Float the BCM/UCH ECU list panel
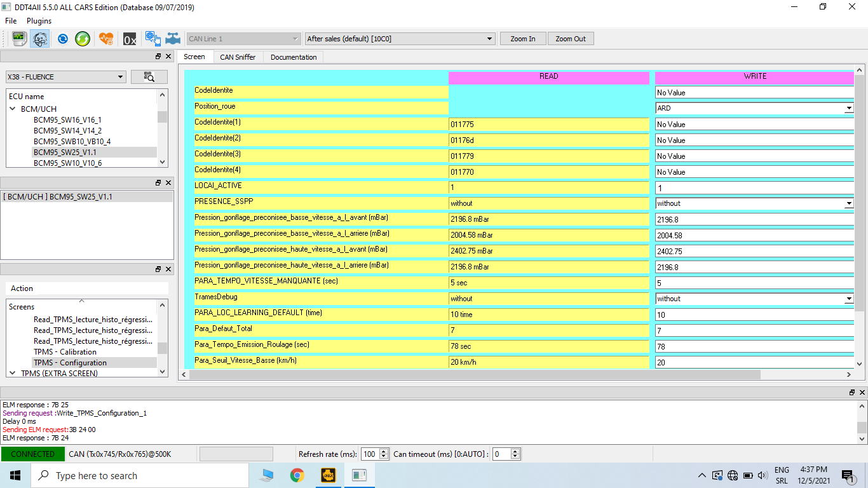Image resolution: width=868 pixels, height=488 pixels. [x=158, y=182]
